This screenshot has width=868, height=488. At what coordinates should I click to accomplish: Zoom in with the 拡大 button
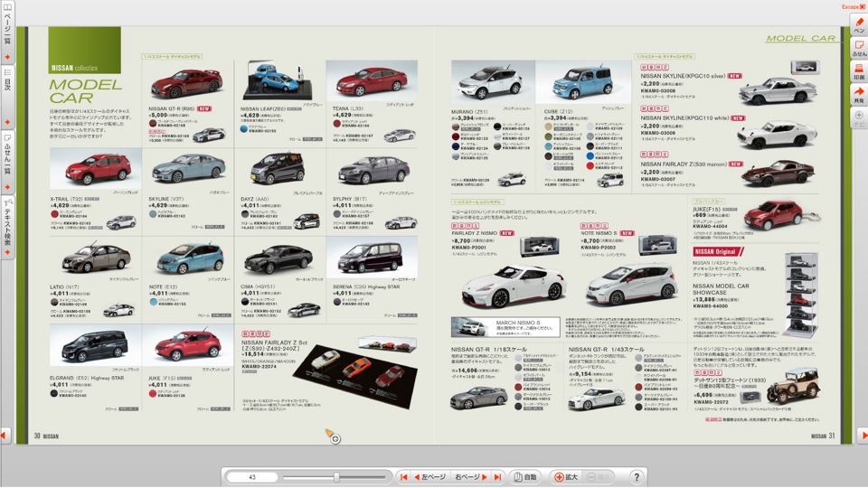click(566, 477)
